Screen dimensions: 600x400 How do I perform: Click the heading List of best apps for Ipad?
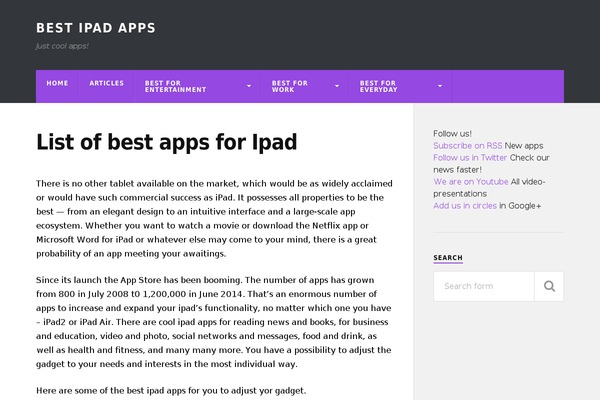[166, 142]
